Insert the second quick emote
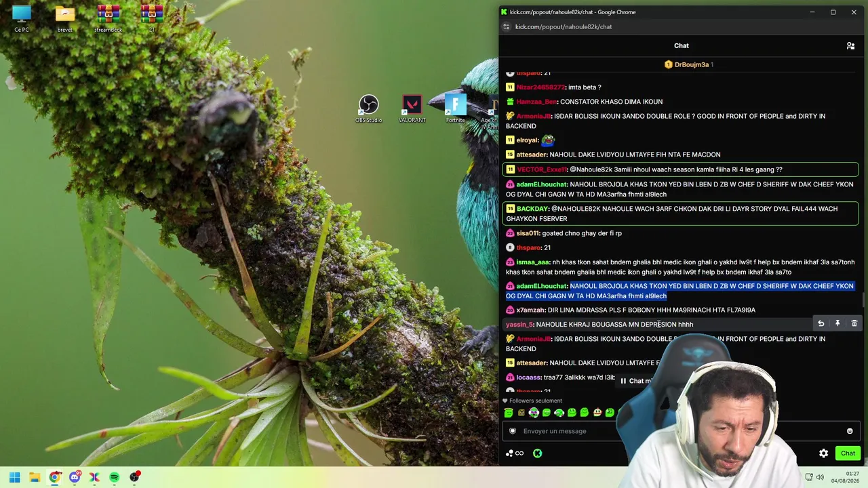 click(x=521, y=412)
